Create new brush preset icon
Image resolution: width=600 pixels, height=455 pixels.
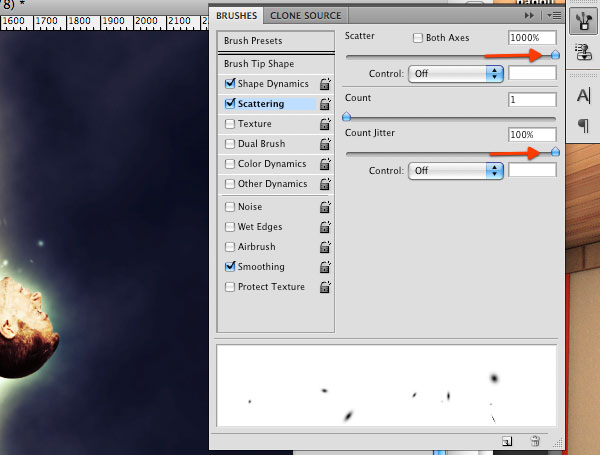(507, 441)
